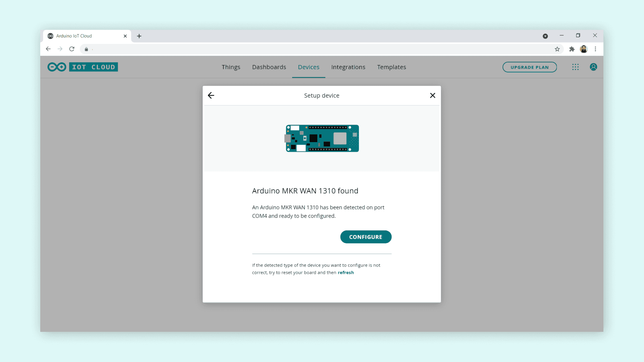Bookmark the page with star icon
Screen dimensions: 644x362
click(x=557, y=49)
